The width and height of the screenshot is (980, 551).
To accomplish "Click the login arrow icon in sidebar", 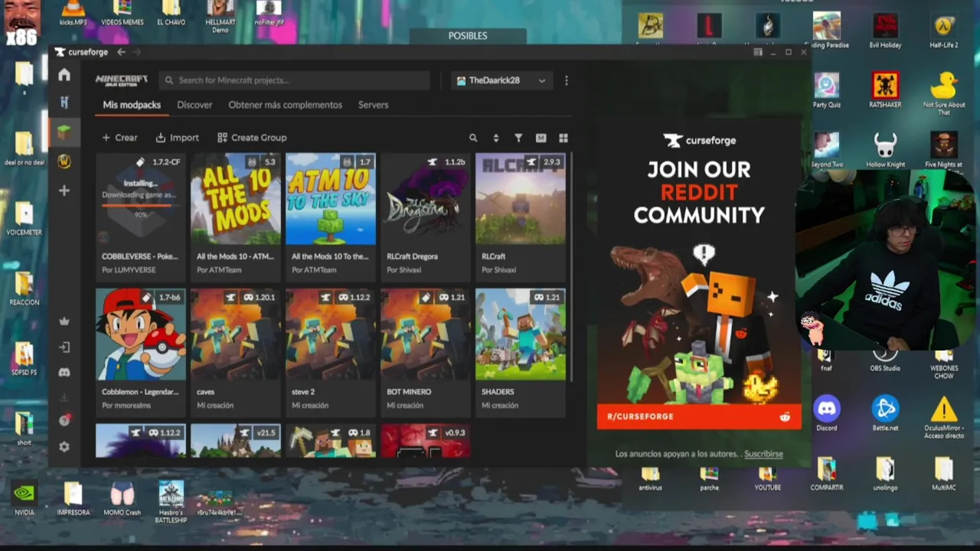I will pos(64,347).
